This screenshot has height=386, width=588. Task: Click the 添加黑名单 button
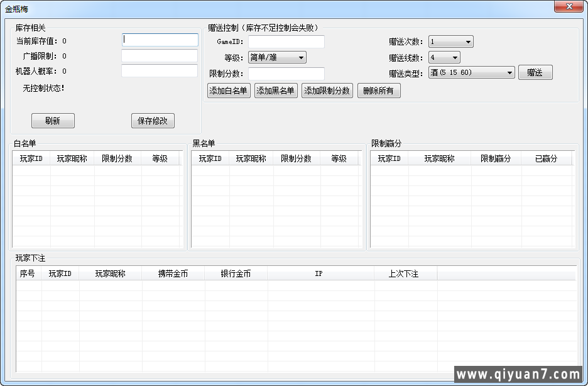276,91
